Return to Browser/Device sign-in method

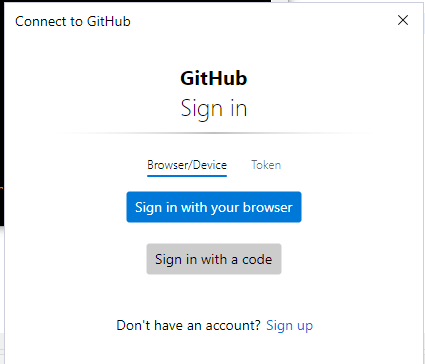(x=187, y=165)
